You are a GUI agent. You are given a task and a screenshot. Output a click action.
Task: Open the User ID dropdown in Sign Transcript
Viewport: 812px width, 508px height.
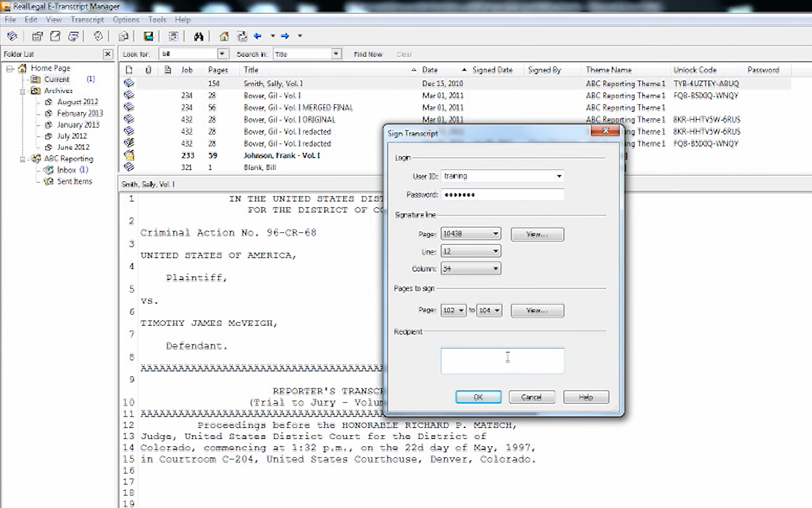tap(559, 176)
